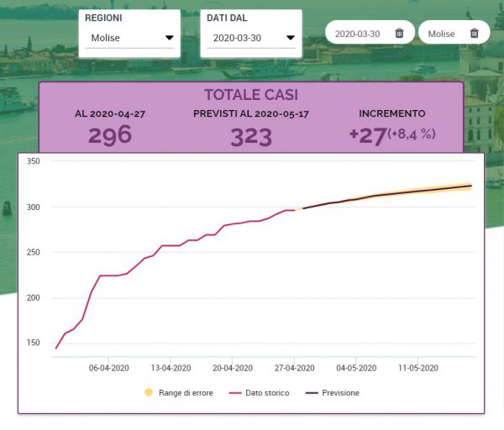Click the Molise filter chip label
This screenshot has height=430, width=504.
tap(441, 34)
